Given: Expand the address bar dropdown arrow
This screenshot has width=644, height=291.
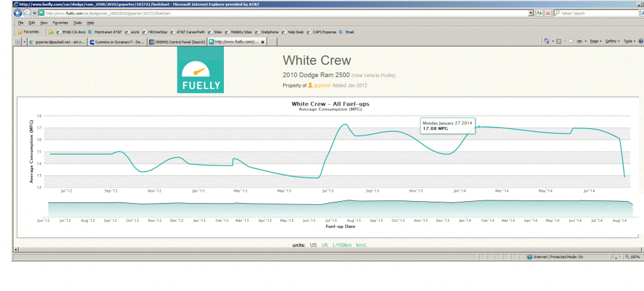Looking at the screenshot, I should click(x=531, y=13).
